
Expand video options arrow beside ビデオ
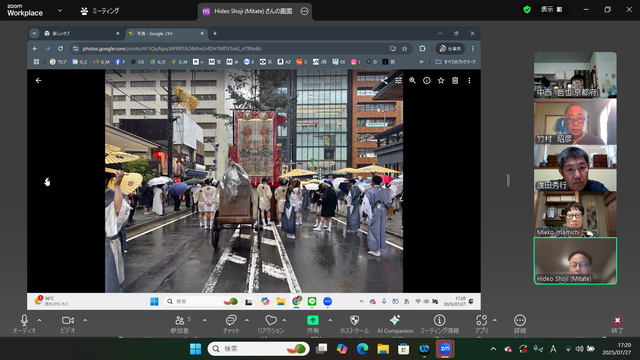[x=85, y=320]
